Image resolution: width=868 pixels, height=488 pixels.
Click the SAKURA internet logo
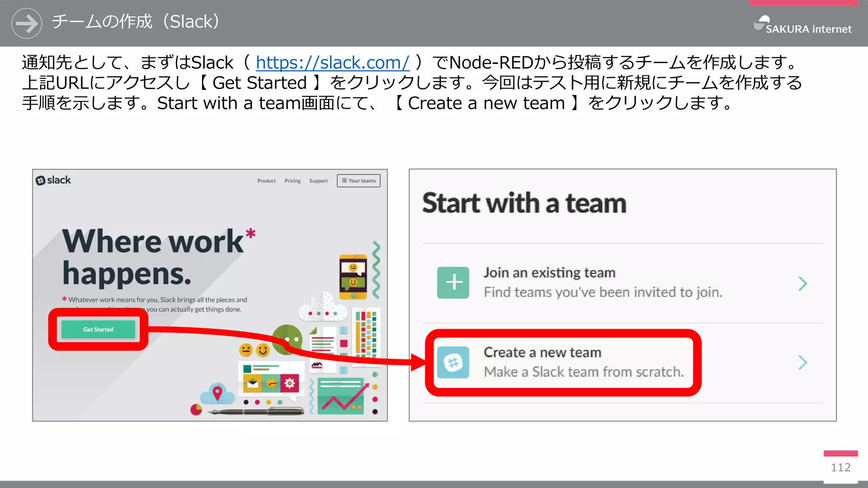tap(802, 25)
